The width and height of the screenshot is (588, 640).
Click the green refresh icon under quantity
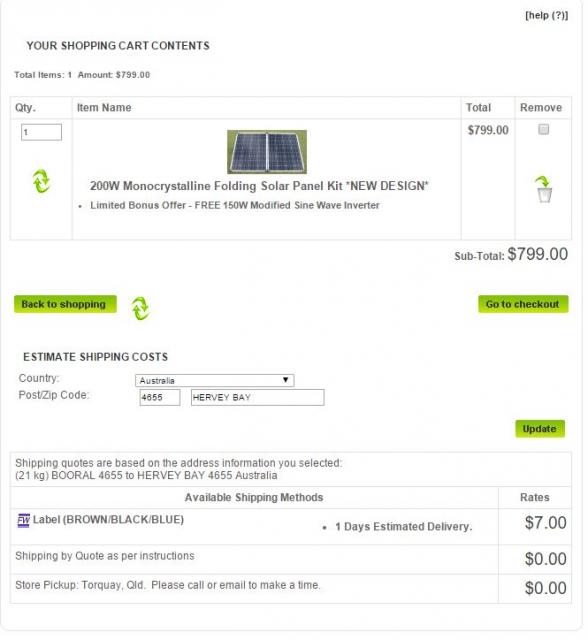(41, 181)
